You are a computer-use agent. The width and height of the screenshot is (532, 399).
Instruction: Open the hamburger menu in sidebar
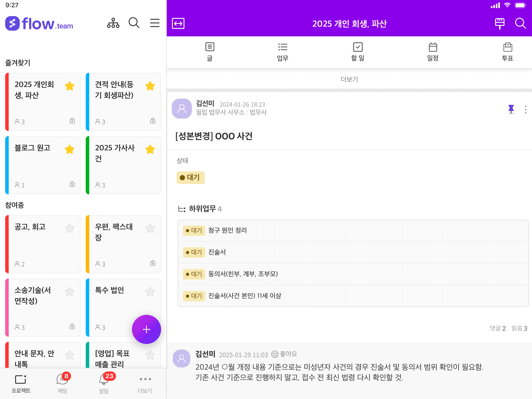155,23
